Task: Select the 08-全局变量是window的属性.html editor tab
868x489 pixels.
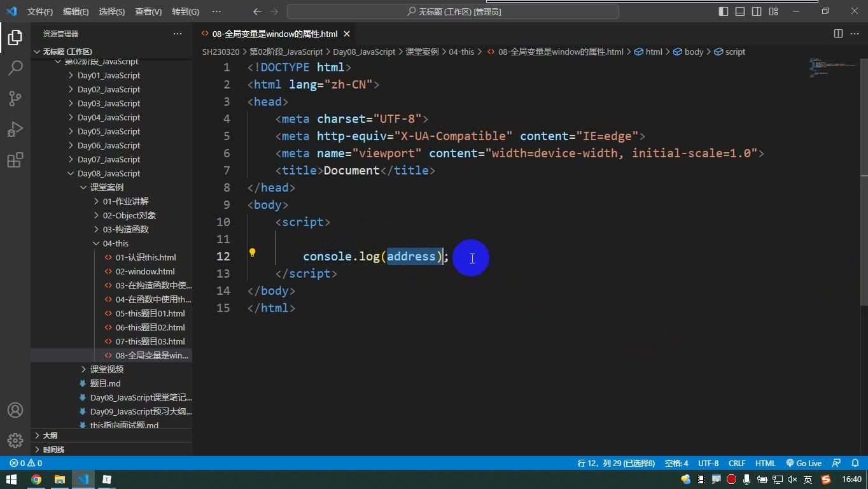Action: click(x=275, y=34)
